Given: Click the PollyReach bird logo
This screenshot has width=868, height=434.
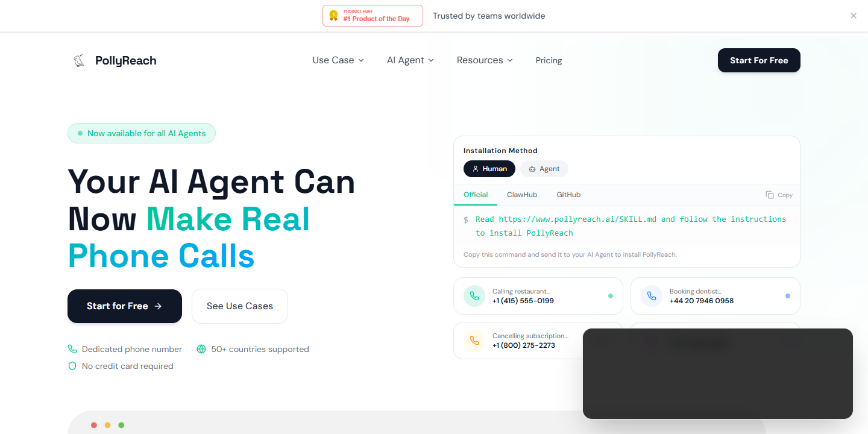Looking at the screenshot, I should 78,60.
